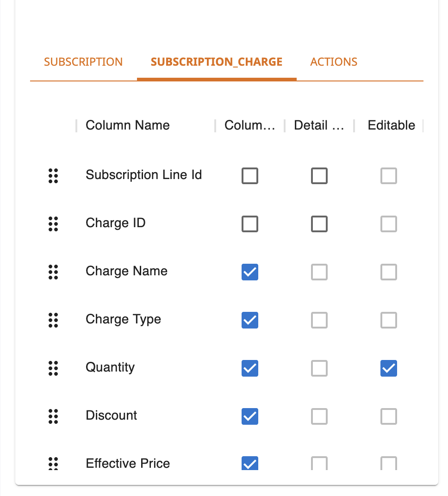
Task: Click the Quantity row drag handle
Action: click(53, 368)
